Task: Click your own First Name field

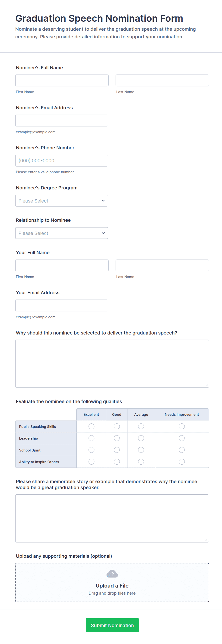Action: 62,265
